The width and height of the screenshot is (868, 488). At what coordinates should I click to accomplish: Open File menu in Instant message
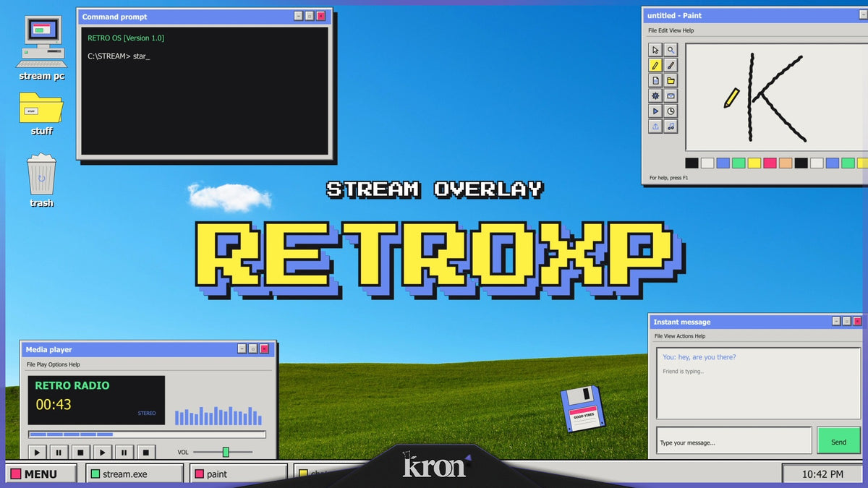click(658, 336)
